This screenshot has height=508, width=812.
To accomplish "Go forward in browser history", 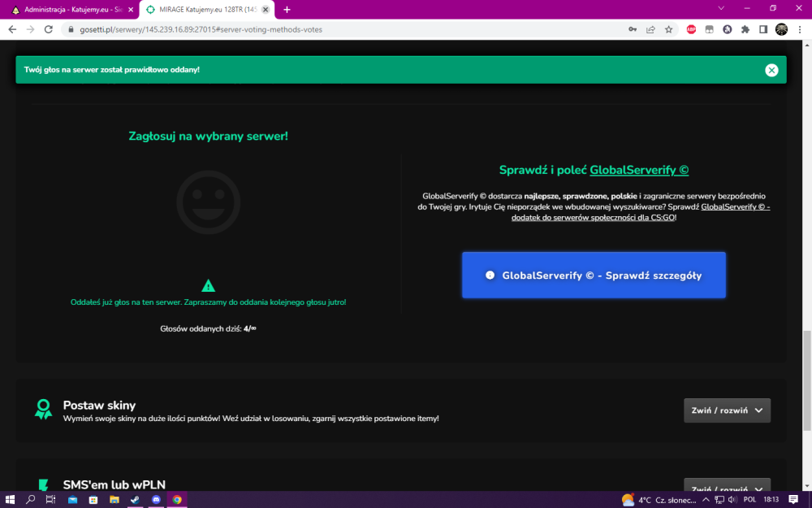I will coord(31,29).
